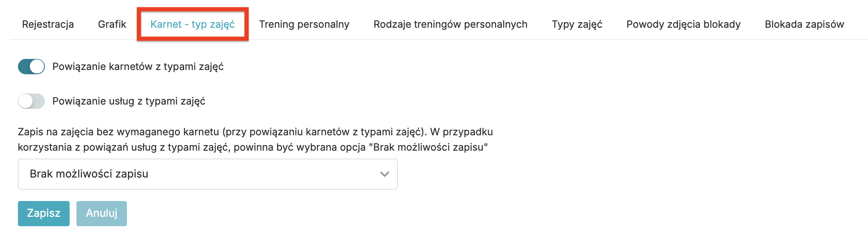Click the white knob of the enabled karnetów switch

37,67
